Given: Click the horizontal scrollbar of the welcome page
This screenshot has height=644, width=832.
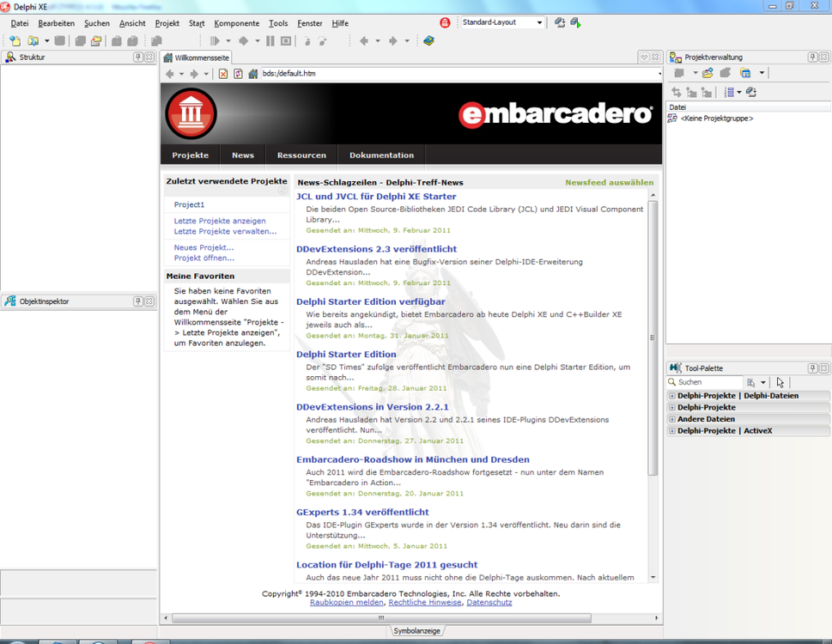Looking at the screenshot, I should [x=381, y=618].
